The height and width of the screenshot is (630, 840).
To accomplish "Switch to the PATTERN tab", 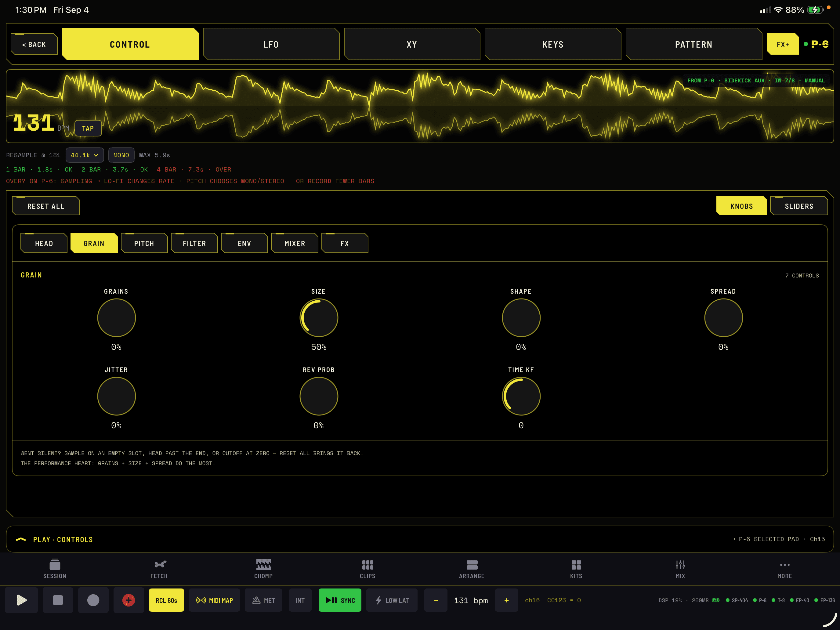I will (694, 45).
